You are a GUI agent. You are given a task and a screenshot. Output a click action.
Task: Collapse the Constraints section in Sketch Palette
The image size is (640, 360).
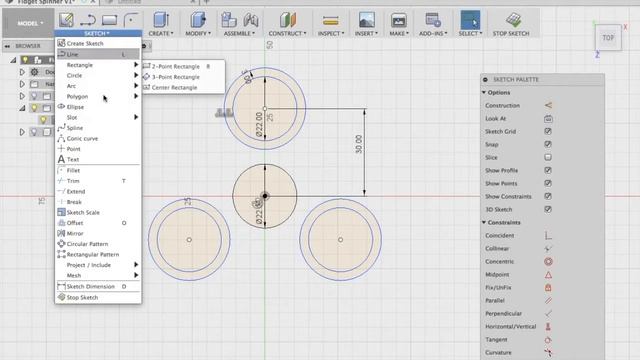[484, 222]
